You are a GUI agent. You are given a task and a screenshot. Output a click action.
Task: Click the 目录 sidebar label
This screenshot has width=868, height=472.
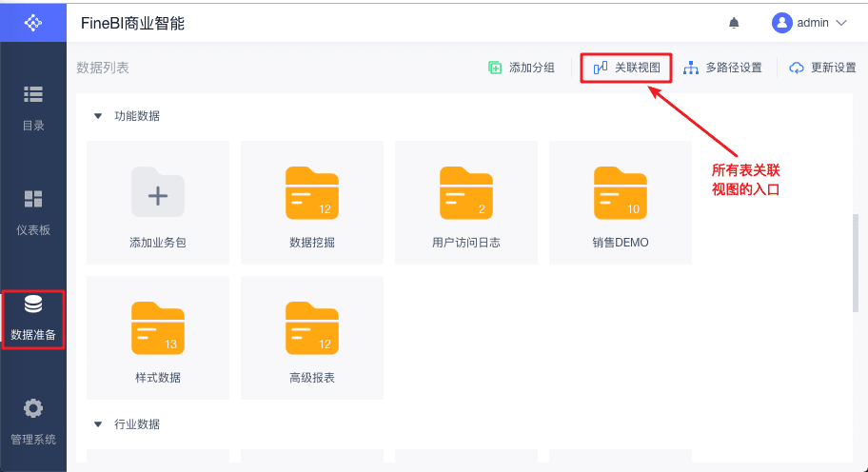[33, 126]
